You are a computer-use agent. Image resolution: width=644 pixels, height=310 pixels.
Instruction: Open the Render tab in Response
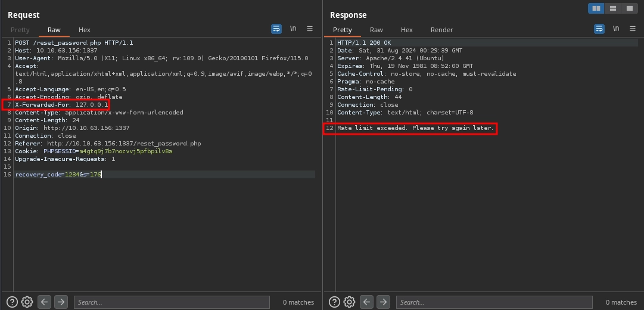coord(441,30)
